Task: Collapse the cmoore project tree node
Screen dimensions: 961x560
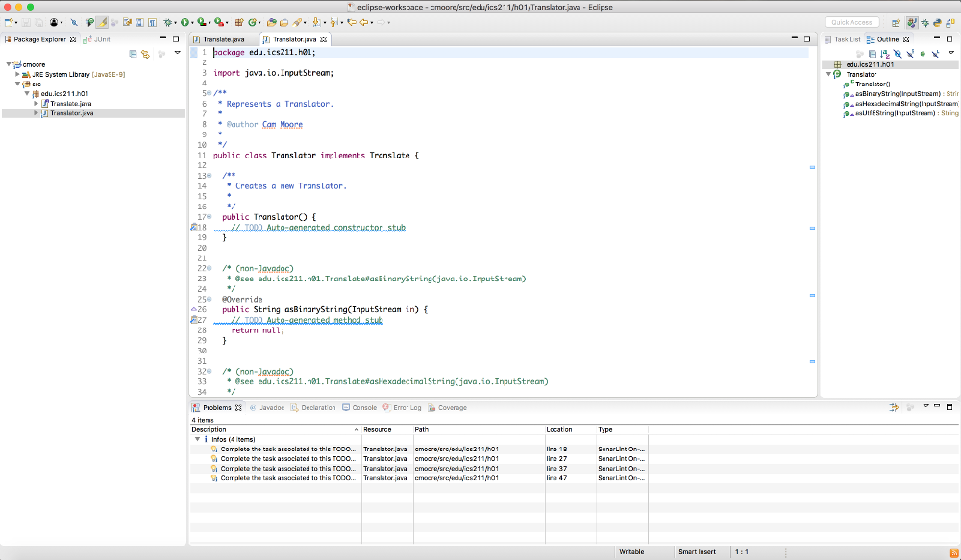Action: pos(8,64)
